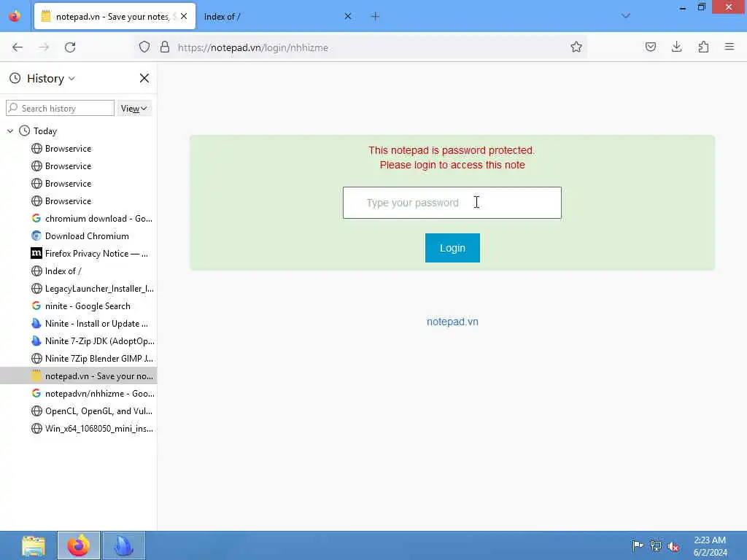
Task: Open the View sort dropdown
Action: 134,109
